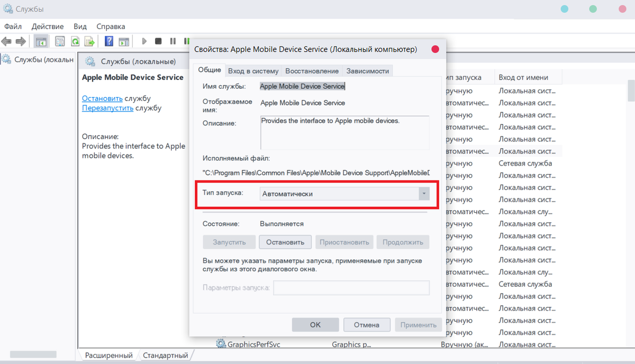This screenshot has height=364, width=635.
Task: Click the Перезапустить службу link
Action: pyautogui.click(x=107, y=108)
